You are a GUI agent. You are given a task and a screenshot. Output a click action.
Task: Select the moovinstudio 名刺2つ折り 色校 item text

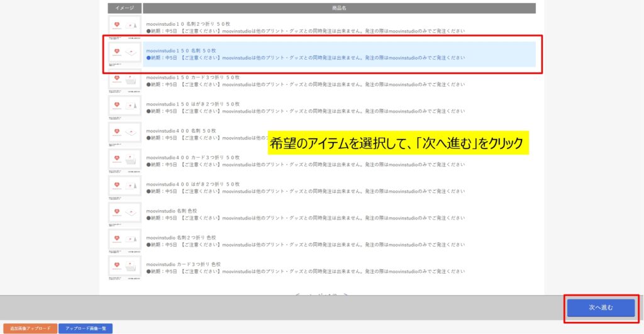point(180,238)
